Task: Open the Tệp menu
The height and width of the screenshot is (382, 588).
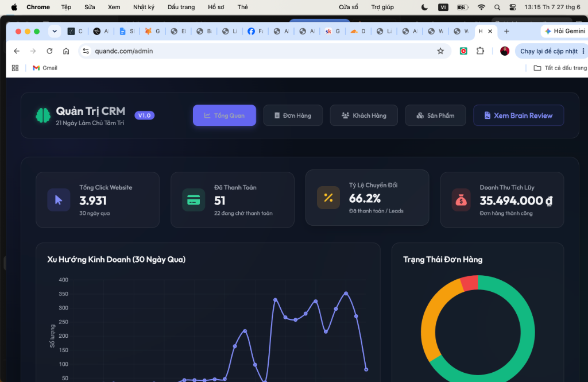Action: 66,7
